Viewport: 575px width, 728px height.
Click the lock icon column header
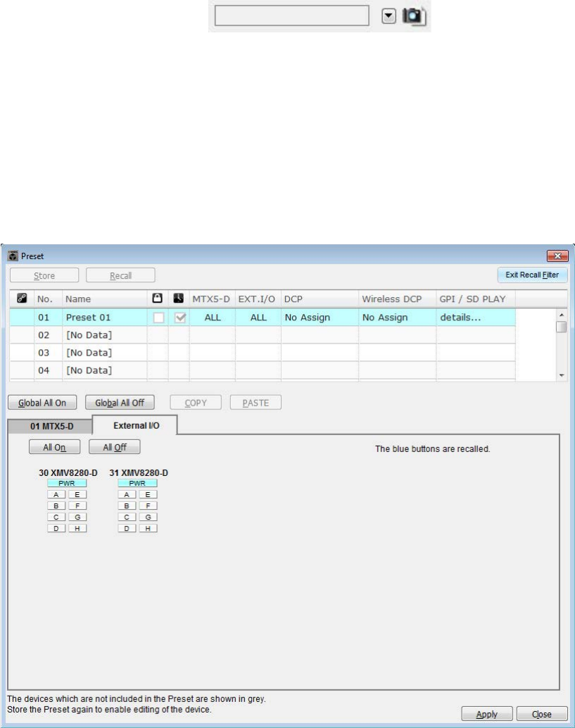pos(158,299)
